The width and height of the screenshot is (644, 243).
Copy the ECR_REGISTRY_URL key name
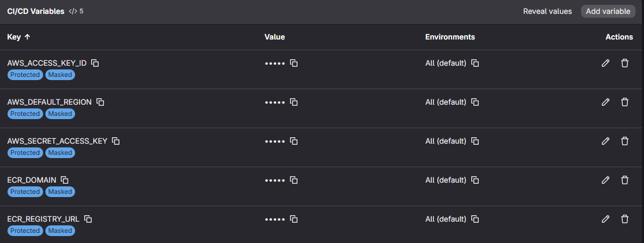click(x=88, y=219)
